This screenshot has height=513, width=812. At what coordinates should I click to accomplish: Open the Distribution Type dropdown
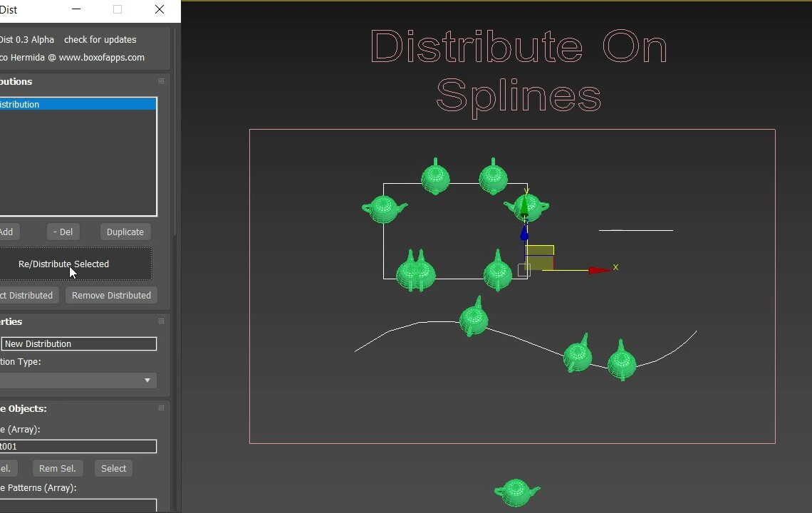pyautogui.click(x=147, y=380)
